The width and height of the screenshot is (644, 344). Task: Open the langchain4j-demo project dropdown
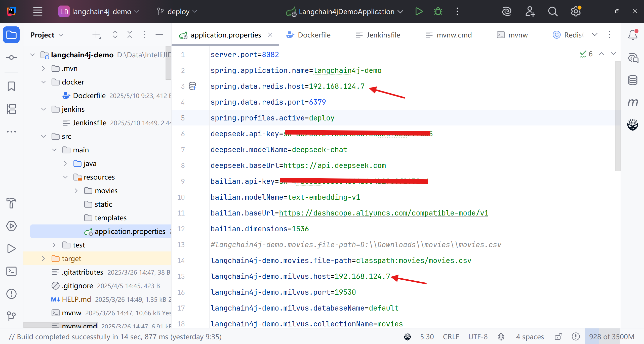[x=99, y=12]
